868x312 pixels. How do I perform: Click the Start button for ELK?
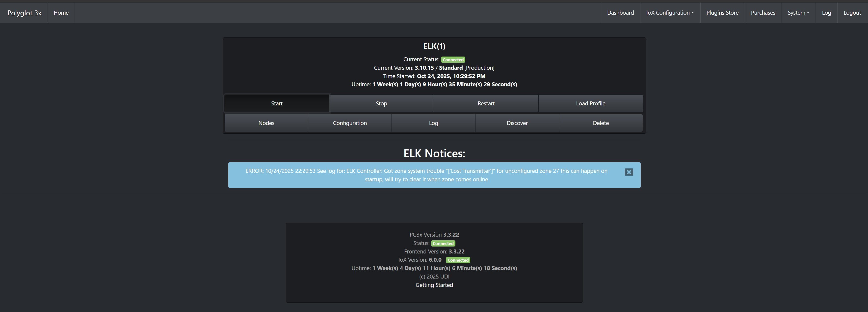277,104
